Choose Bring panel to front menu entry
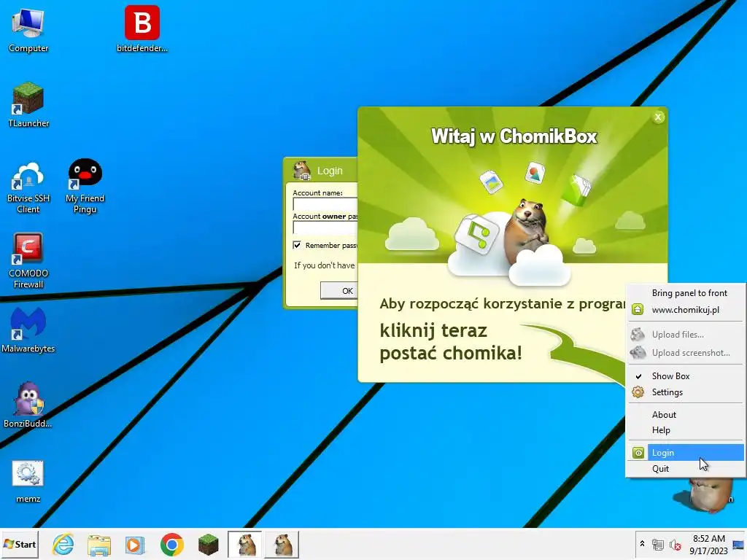The width and height of the screenshot is (747, 560). (x=685, y=293)
